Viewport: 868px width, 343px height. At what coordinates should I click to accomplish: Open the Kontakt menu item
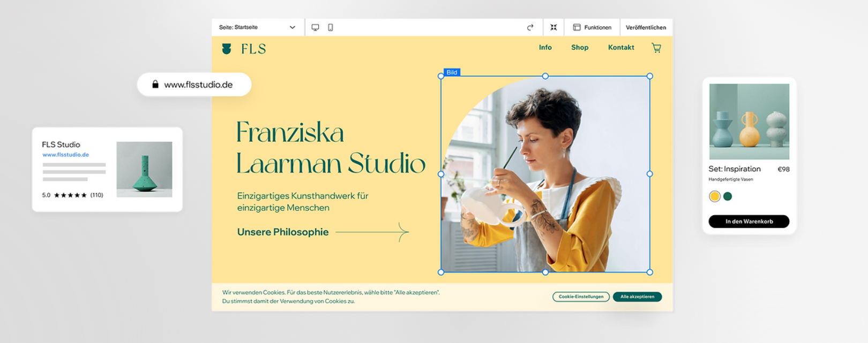pos(621,48)
